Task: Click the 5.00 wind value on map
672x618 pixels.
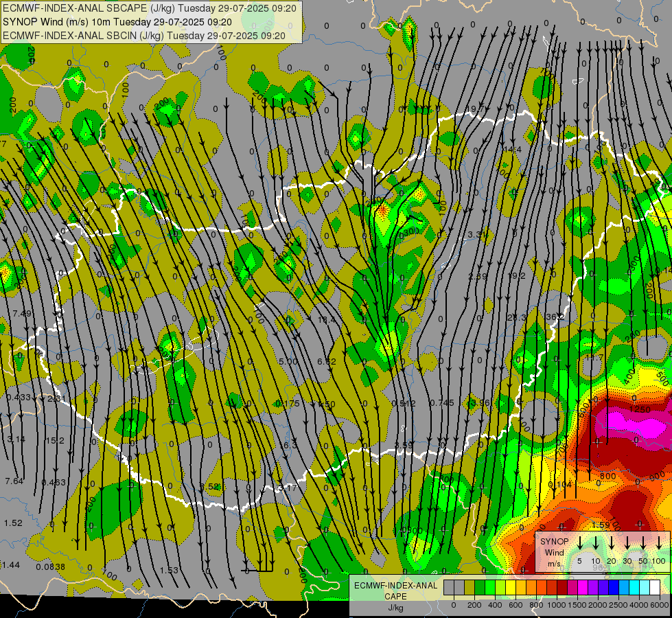Action: coord(288,362)
